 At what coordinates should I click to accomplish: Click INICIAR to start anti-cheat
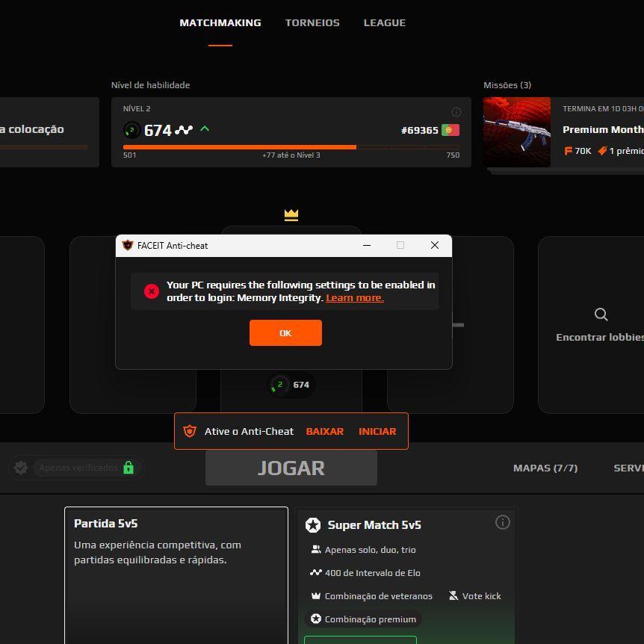click(x=377, y=431)
